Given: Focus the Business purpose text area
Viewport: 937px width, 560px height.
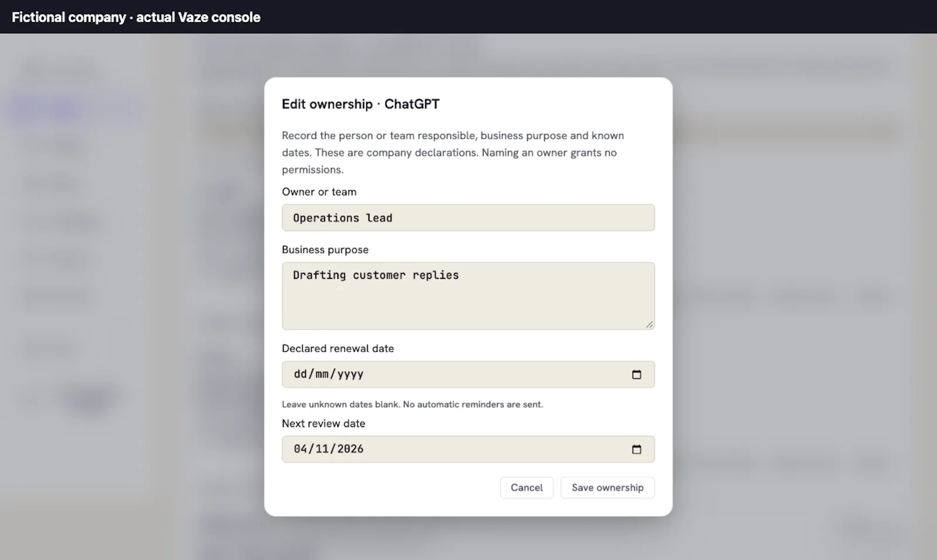Looking at the screenshot, I should [468, 296].
